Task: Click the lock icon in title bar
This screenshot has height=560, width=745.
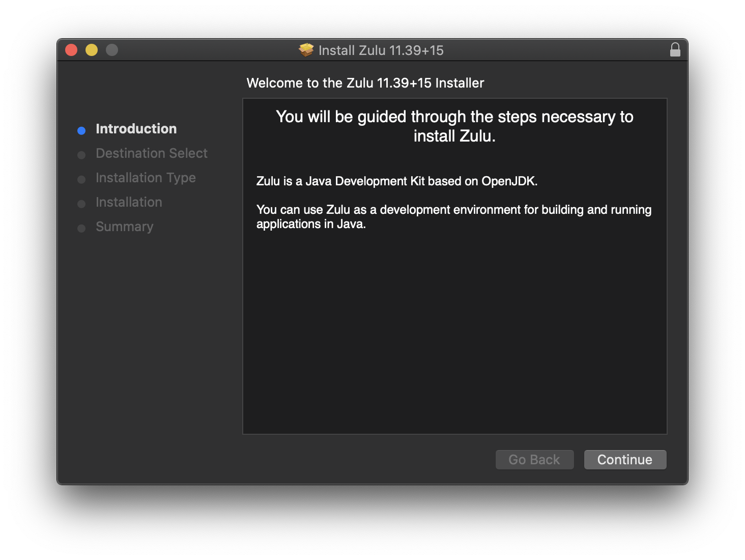Action: tap(675, 50)
